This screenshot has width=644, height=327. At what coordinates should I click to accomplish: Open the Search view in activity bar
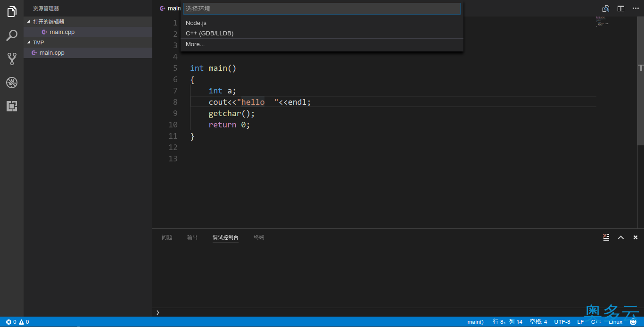pyautogui.click(x=12, y=35)
